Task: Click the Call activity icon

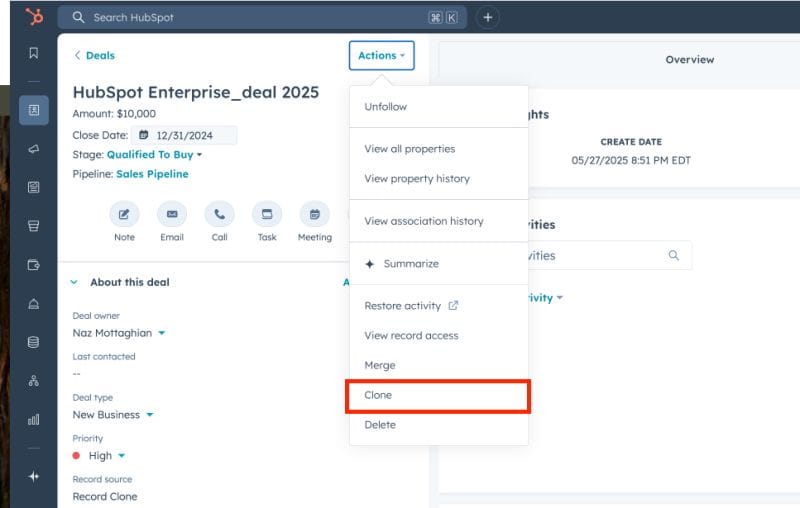Action: 219,214
